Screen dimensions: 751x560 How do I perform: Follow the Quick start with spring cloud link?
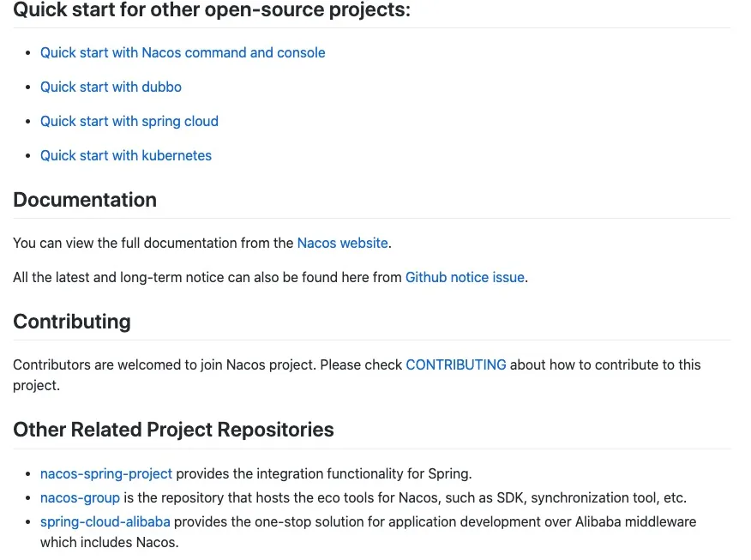[129, 122]
